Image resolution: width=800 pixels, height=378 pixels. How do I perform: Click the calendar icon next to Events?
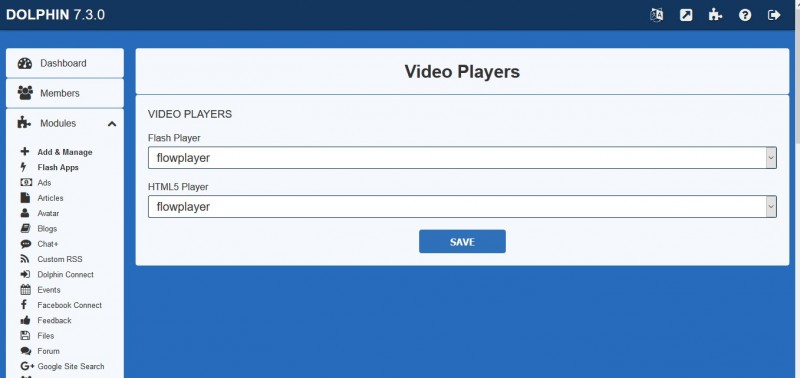coord(26,289)
